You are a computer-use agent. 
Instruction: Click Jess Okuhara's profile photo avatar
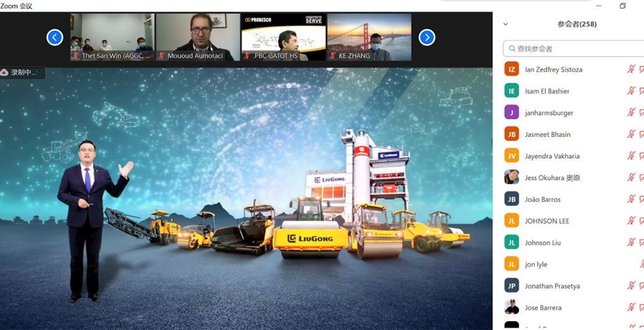(x=511, y=177)
